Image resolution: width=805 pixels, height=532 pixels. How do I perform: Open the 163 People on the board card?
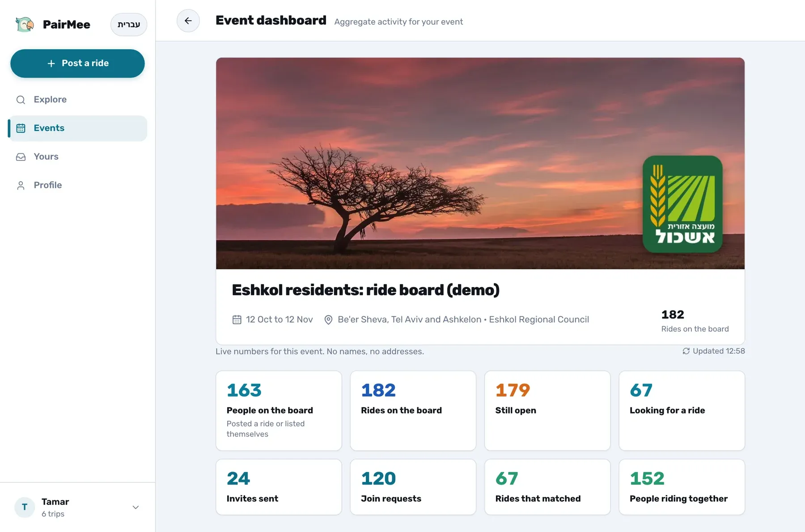click(x=279, y=410)
